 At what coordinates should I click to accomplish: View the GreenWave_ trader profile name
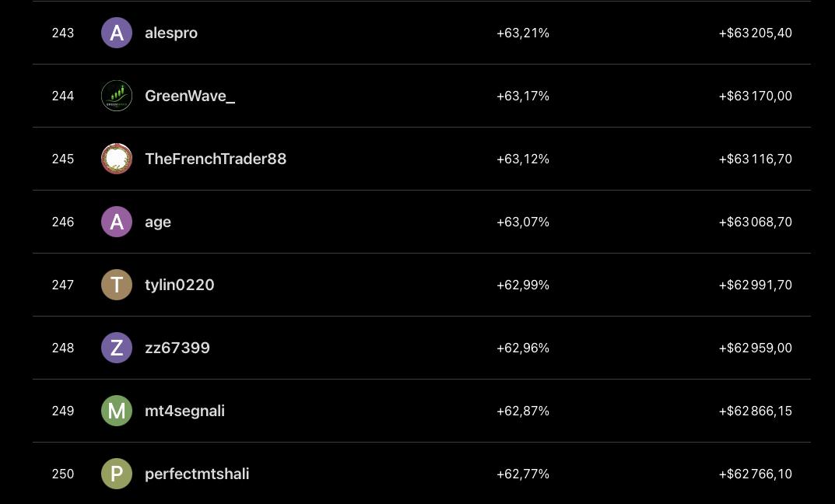click(190, 96)
